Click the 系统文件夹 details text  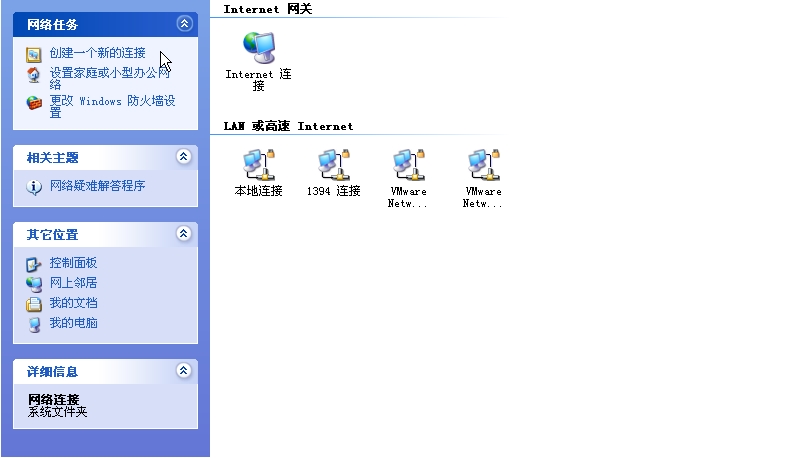(58, 412)
